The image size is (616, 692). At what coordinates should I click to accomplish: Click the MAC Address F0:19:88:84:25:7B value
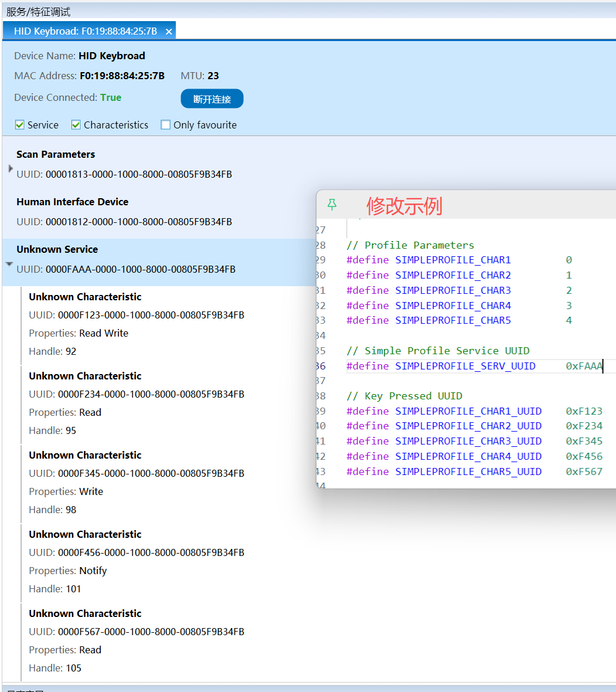point(122,76)
